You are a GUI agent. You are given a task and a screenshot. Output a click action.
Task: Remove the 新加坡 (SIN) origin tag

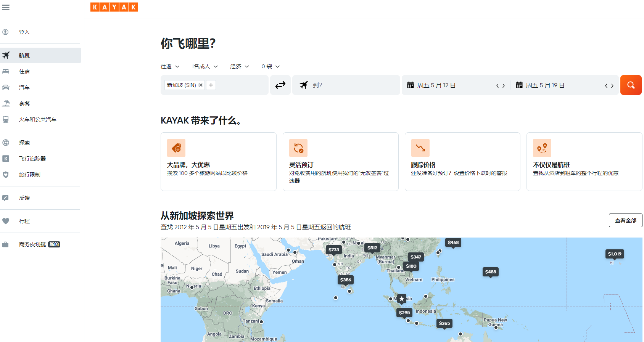[201, 85]
